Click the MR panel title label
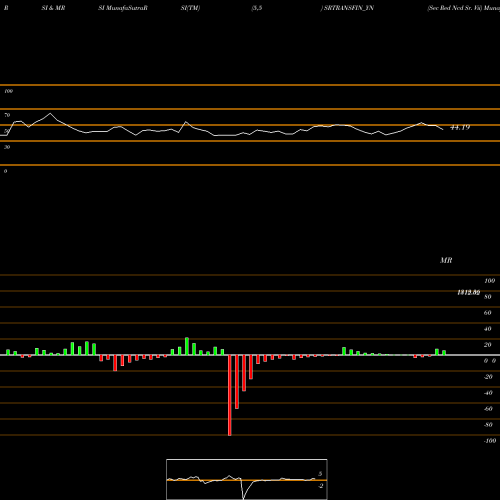 click(446, 260)
